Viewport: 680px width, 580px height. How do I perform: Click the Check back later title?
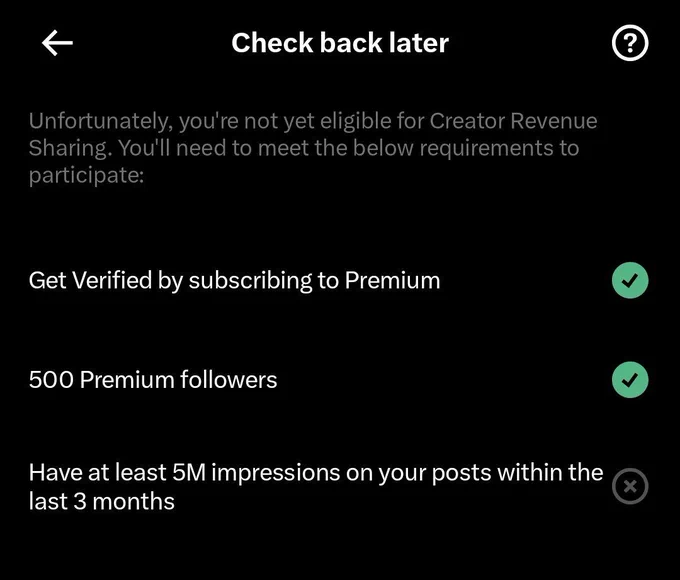pyautogui.click(x=340, y=43)
